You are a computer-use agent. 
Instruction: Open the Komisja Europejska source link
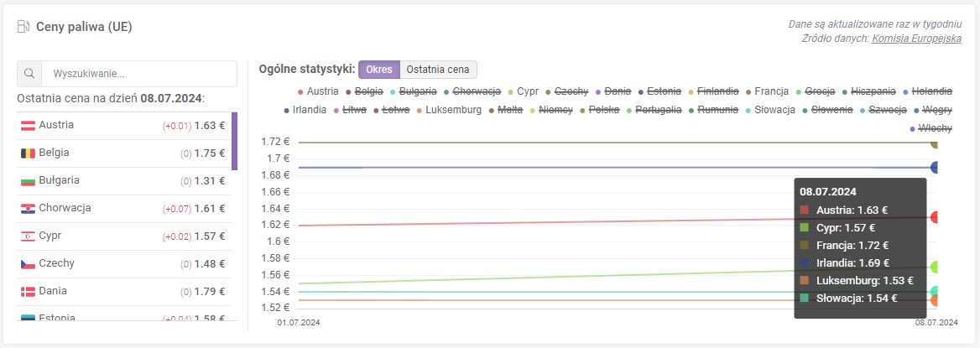(x=917, y=38)
